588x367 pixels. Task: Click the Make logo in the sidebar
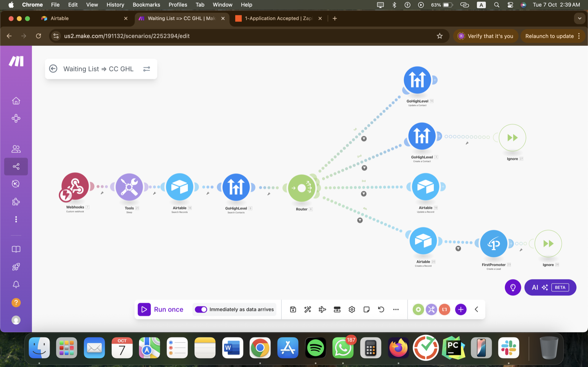point(16,61)
